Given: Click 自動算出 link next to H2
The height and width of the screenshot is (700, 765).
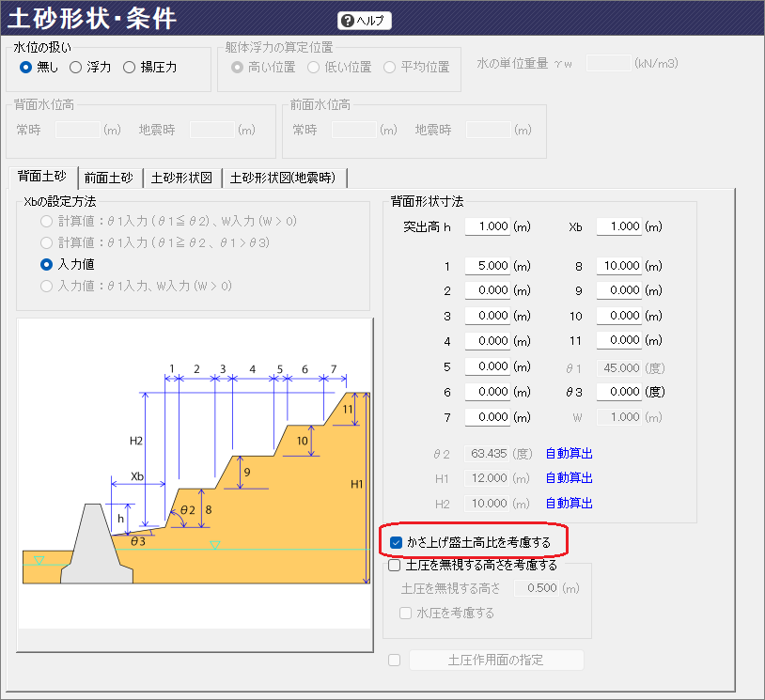Looking at the screenshot, I should point(570,504).
